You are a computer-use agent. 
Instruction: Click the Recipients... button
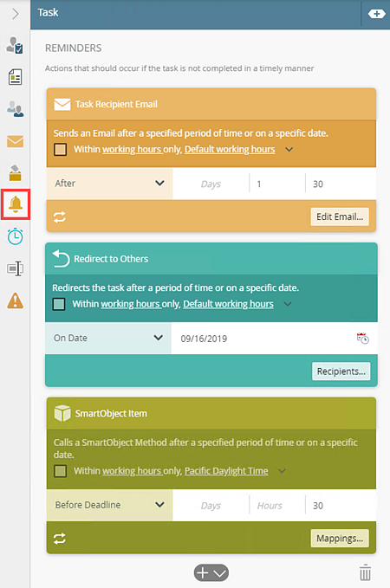[x=341, y=372]
